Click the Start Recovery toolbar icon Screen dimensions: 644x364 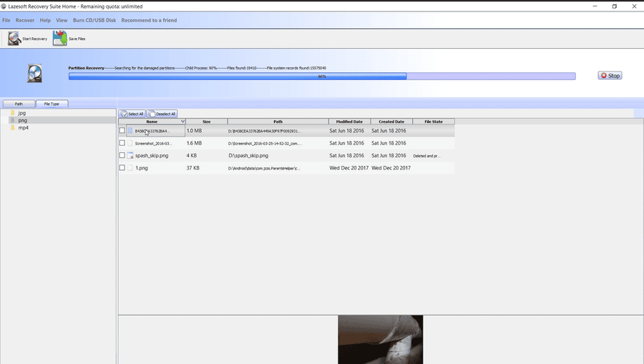(x=14, y=38)
